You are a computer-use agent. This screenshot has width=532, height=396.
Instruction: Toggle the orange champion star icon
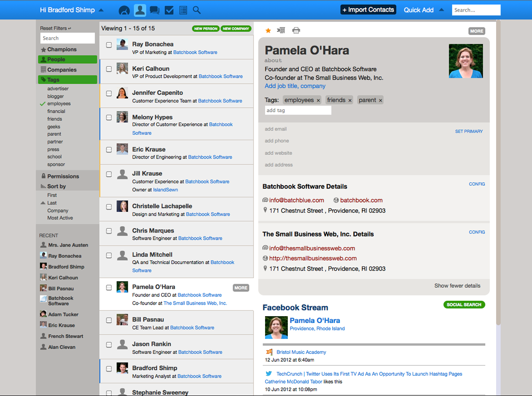[x=268, y=30]
